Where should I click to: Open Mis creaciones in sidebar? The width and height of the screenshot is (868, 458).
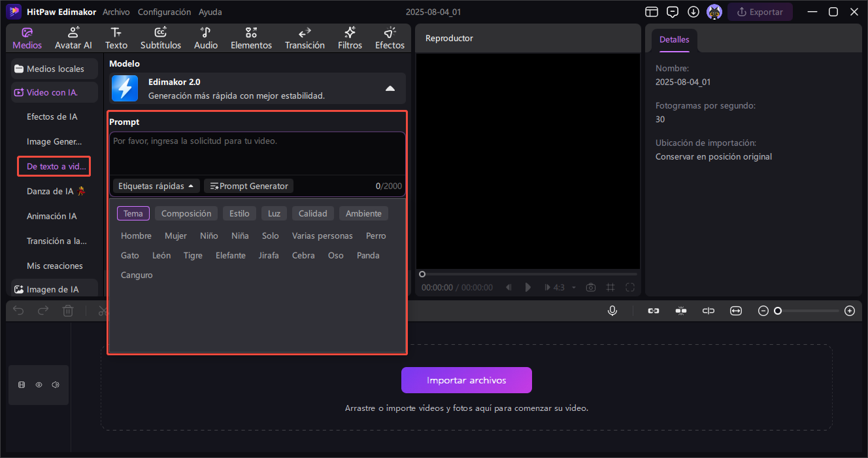pyautogui.click(x=55, y=266)
